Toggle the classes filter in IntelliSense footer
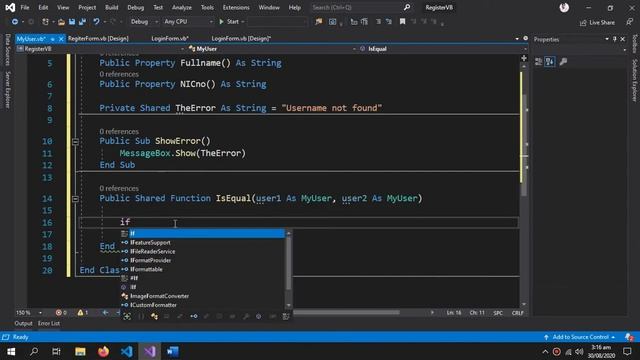 pos(154,316)
